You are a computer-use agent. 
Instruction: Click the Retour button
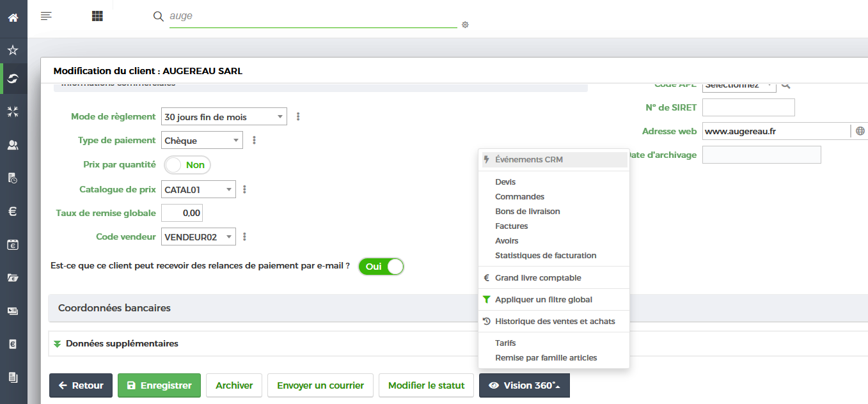pyautogui.click(x=81, y=385)
